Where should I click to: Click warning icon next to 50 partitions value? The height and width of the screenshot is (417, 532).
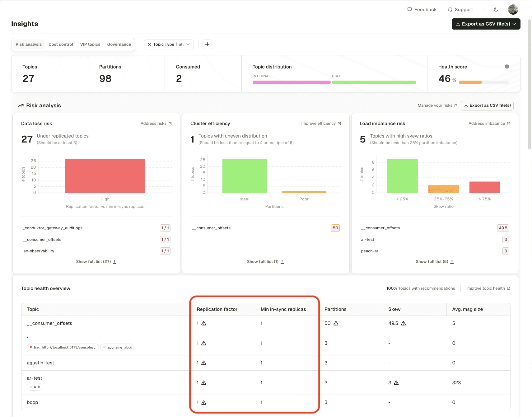click(x=335, y=323)
